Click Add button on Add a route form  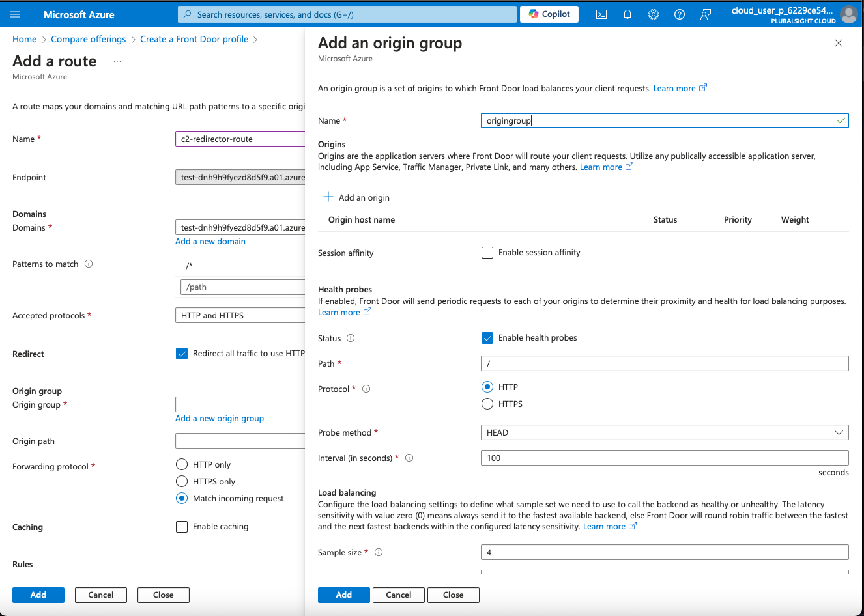38,595
